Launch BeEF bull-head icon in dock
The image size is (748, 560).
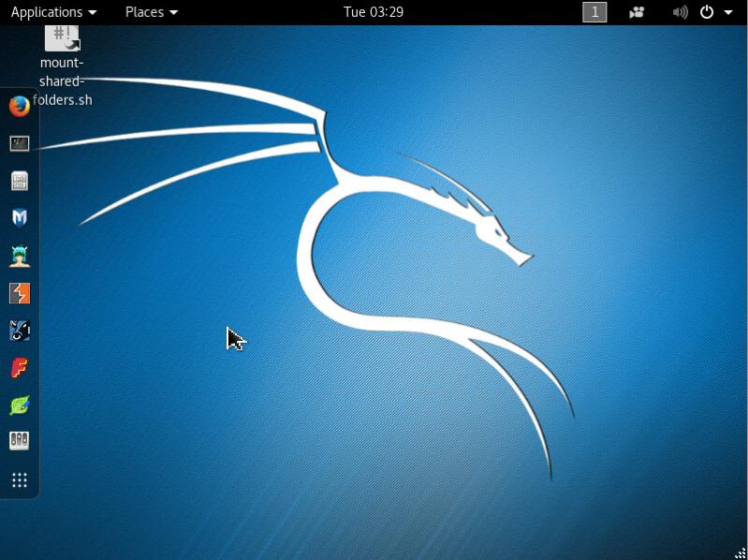pyautogui.click(x=20, y=331)
